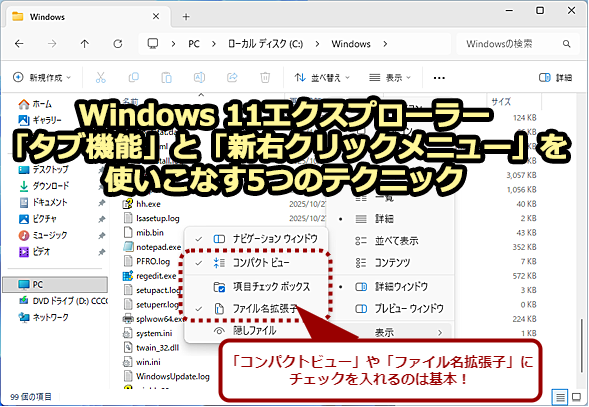Screen dimensions: 589x407
Task: Open ホーム in navigation pane
Action: pos(35,104)
